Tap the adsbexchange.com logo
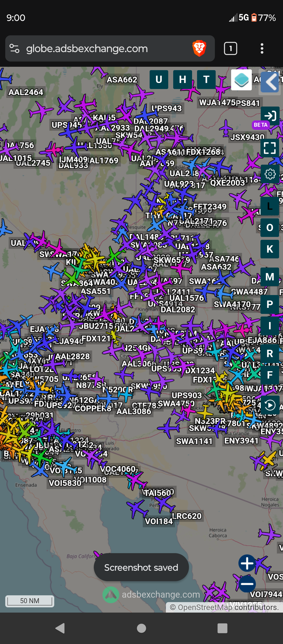283x644 pixels. (x=151, y=595)
